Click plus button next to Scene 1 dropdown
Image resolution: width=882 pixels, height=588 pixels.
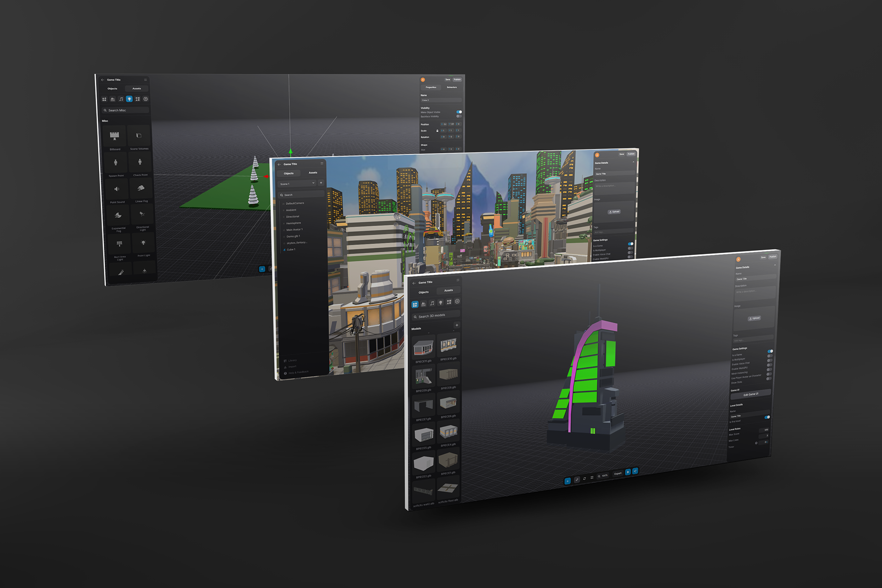321,183
